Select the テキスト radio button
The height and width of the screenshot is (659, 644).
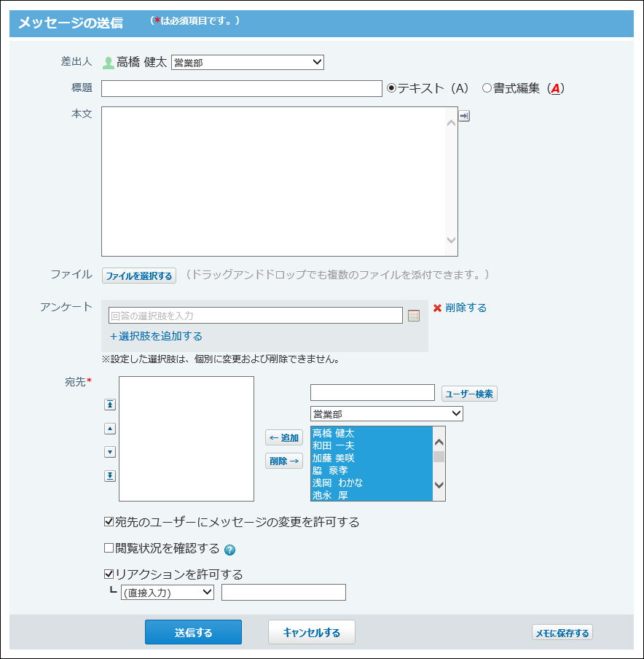[391, 88]
